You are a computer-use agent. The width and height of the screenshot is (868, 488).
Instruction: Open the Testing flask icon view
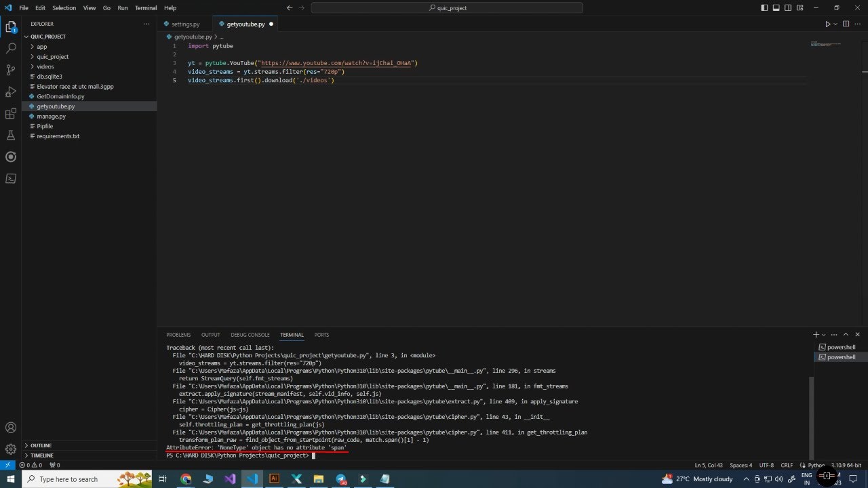[x=11, y=135]
